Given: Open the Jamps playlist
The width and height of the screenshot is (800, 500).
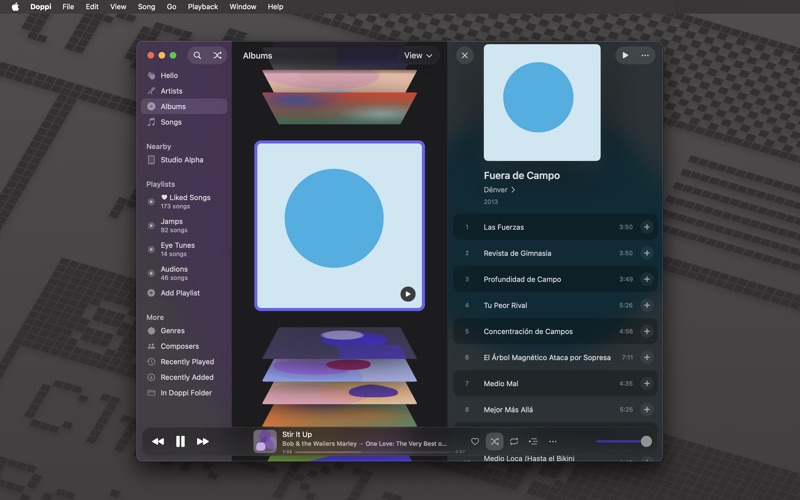Looking at the screenshot, I should (184, 226).
